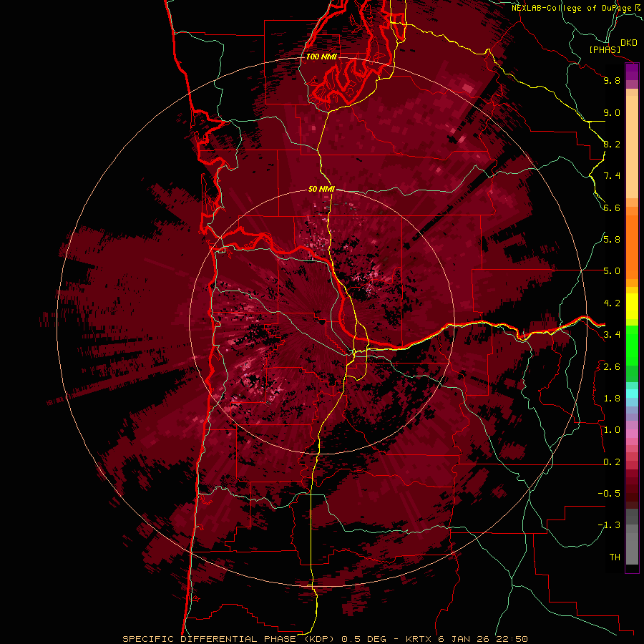Viewport: 644px width, 644px height.
Task: Click the cyan segment of the color bar
Action: pos(632,394)
